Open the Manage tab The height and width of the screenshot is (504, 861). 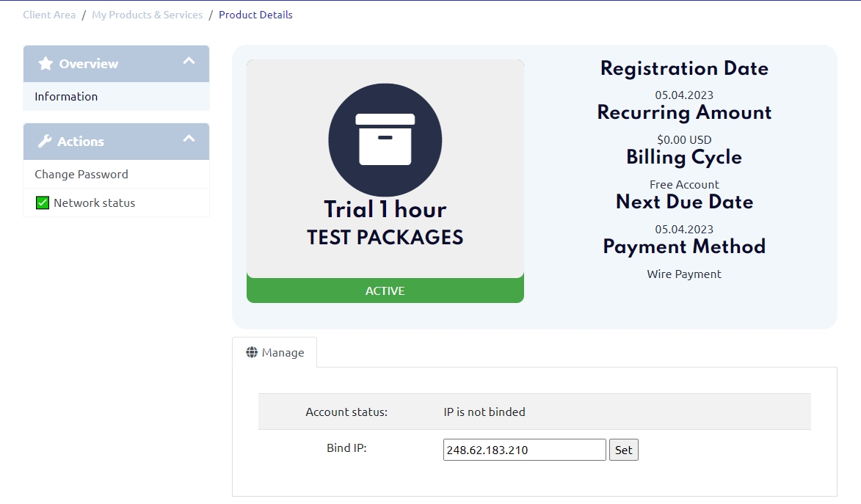(275, 352)
